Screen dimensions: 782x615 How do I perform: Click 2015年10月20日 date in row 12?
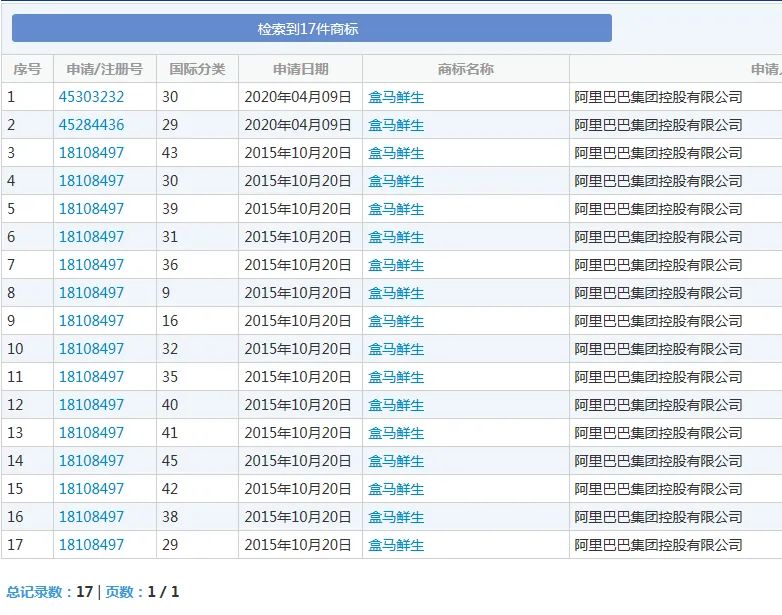298,405
